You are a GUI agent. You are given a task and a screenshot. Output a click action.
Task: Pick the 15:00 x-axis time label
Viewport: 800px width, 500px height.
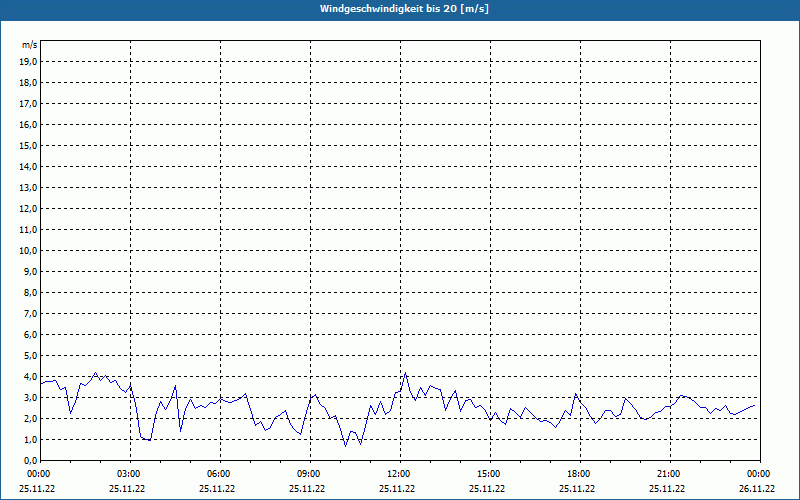tap(488, 474)
